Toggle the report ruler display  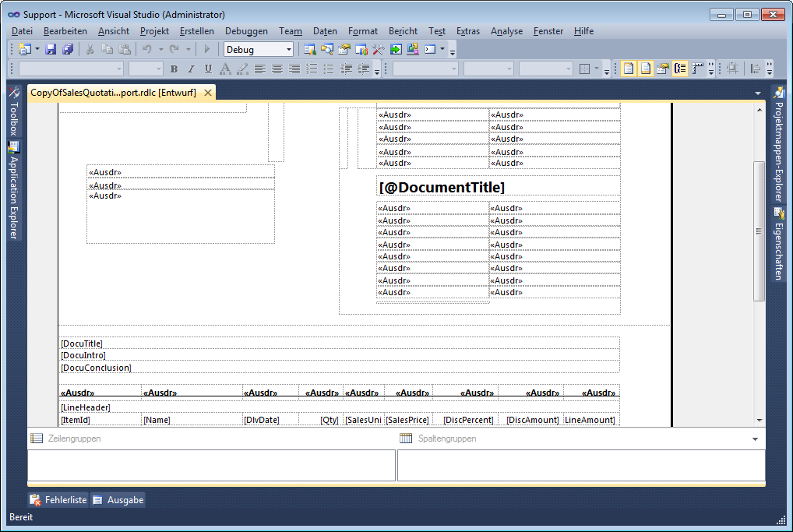pos(698,69)
